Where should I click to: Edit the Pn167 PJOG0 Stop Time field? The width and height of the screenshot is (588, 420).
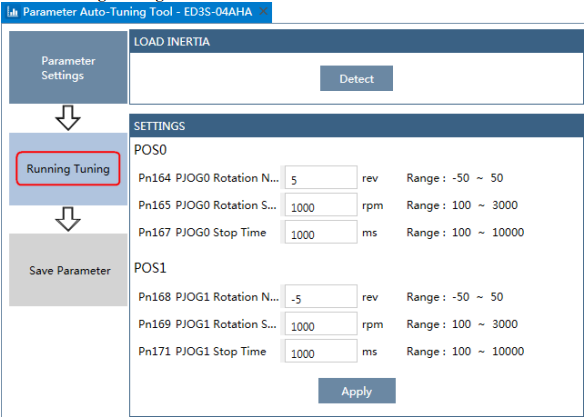(321, 232)
